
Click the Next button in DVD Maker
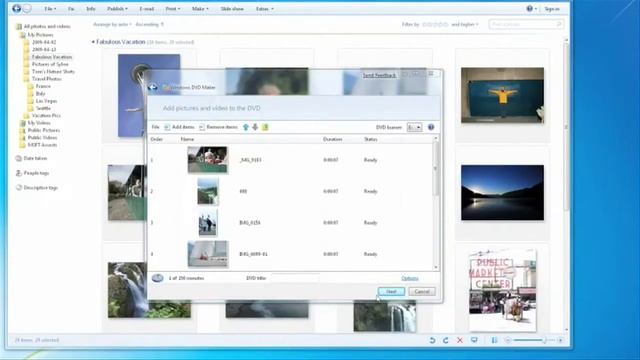tap(391, 291)
